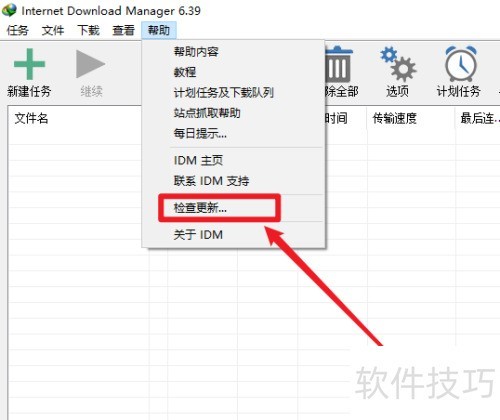The height and width of the screenshot is (420, 500).
Task: Click the trash can Delete All icon
Action: (338, 64)
